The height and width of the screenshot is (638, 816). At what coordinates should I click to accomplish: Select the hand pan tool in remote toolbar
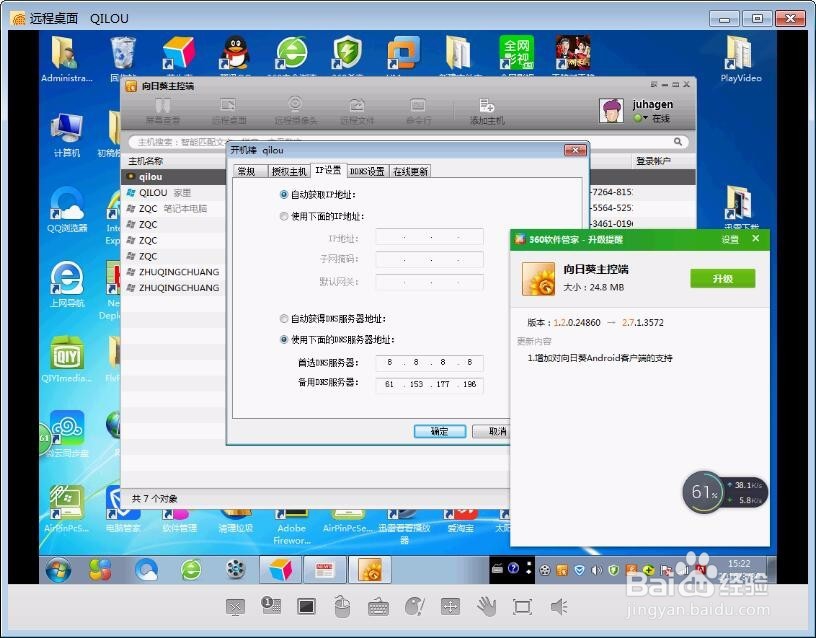487,607
